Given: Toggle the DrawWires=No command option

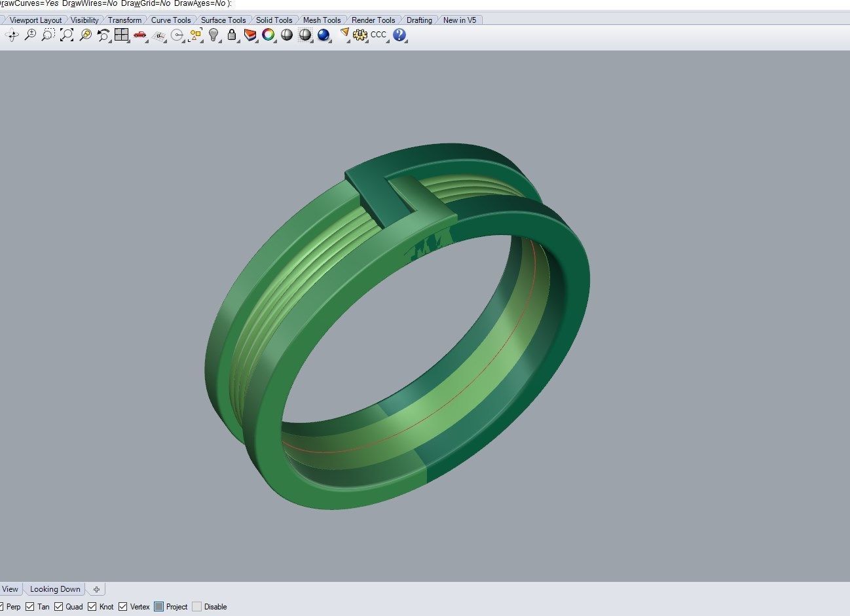Looking at the screenshot, I should coord(90,3).
